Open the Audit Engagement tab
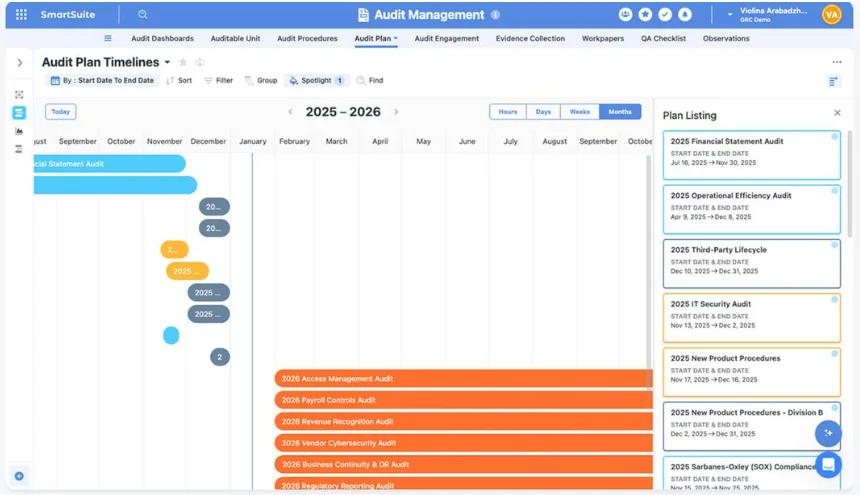The height and width of the screenshot is (495, 860). pos(446,38)
